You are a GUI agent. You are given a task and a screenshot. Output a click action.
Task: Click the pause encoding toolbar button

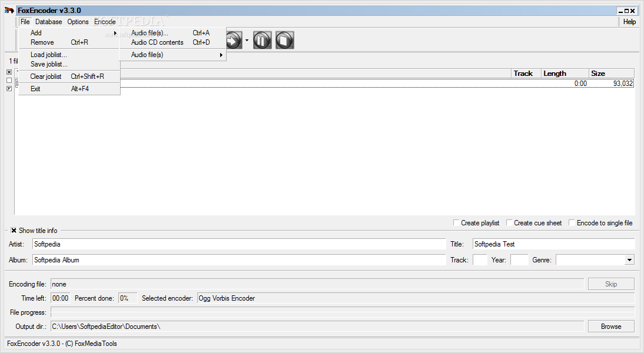[262, 40]
